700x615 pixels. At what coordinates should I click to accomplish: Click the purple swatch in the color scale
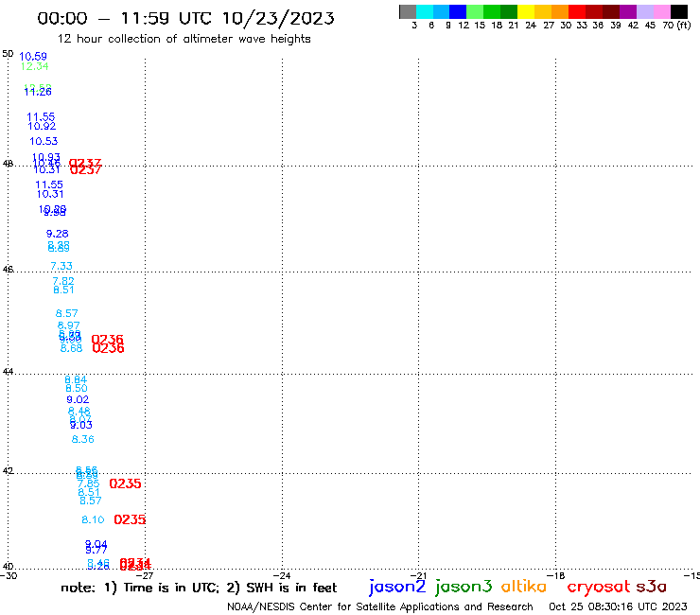pos(628,11)
